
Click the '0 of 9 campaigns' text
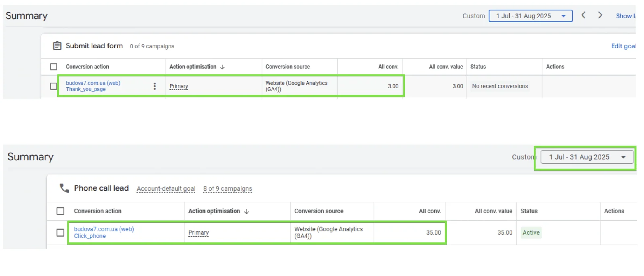[152, 46]
